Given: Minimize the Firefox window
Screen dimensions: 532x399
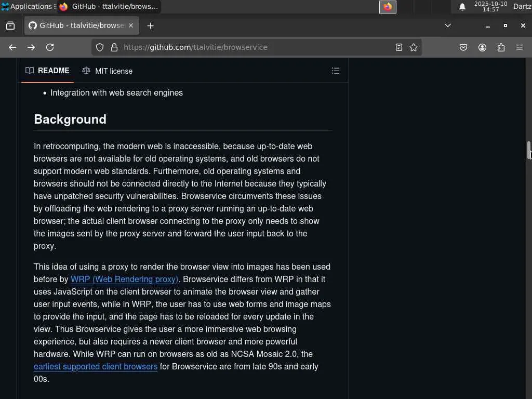Looking at the screenshot, I should coord(487,26).
